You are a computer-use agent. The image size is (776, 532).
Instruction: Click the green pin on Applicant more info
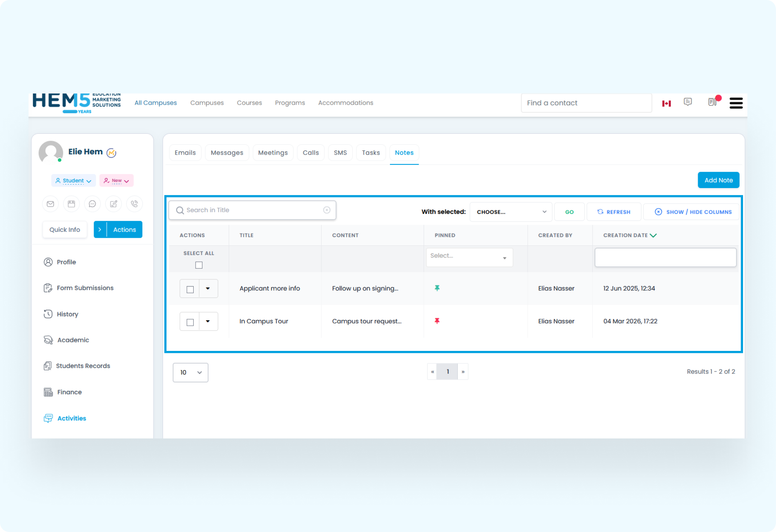click(437, 288)
